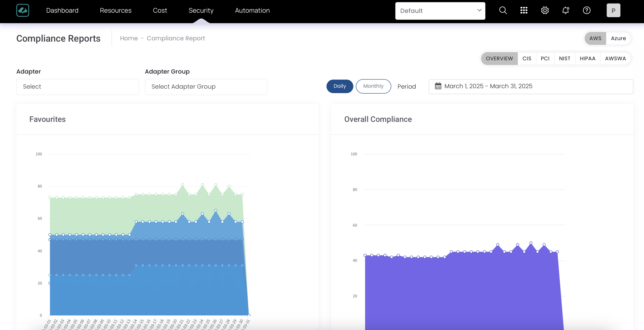The width and height of the screenshot is (644, 330).
Task: Click the P profile avatar
Action: coord(613,10)
